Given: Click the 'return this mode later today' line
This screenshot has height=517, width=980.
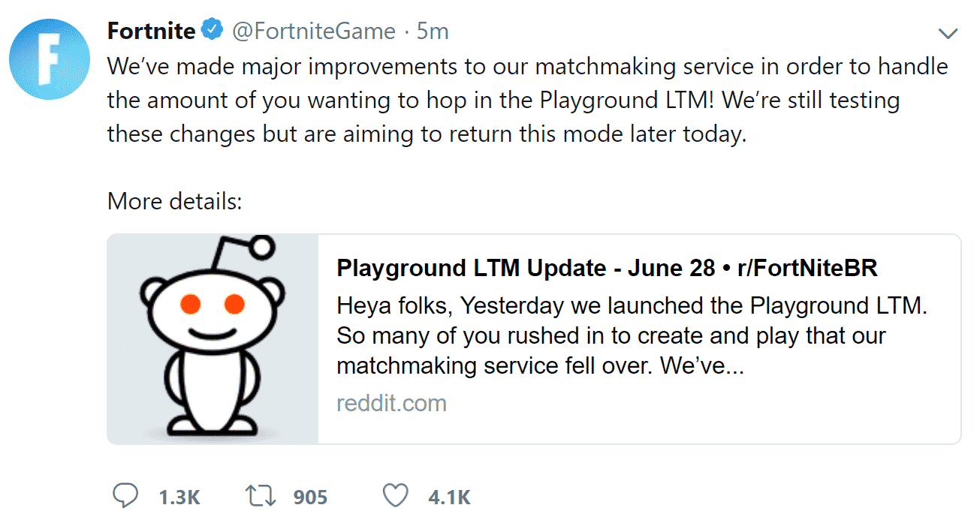Looking at the screenshot, I should 427,134.
